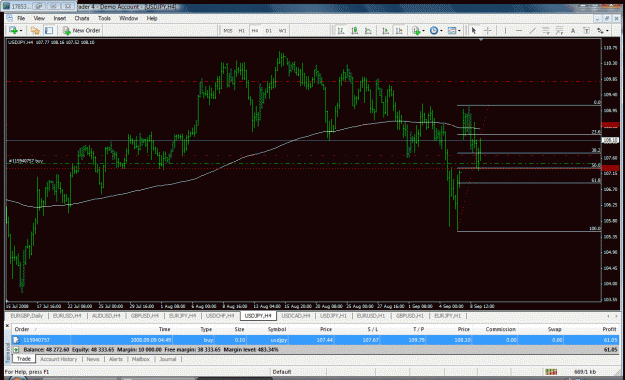Open the periodicity clock icon
The width and height of the screenshot is (625, 380).
pos(434,31)
